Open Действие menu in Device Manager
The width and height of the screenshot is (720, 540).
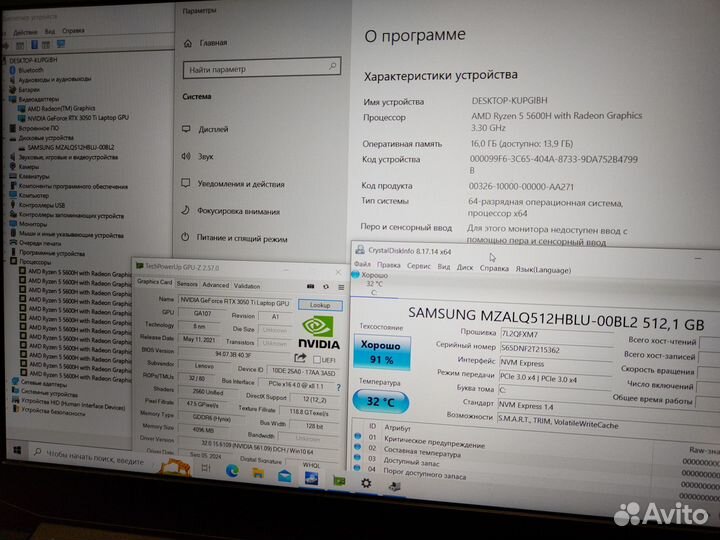pyautogui.click(x=25, y=32)
